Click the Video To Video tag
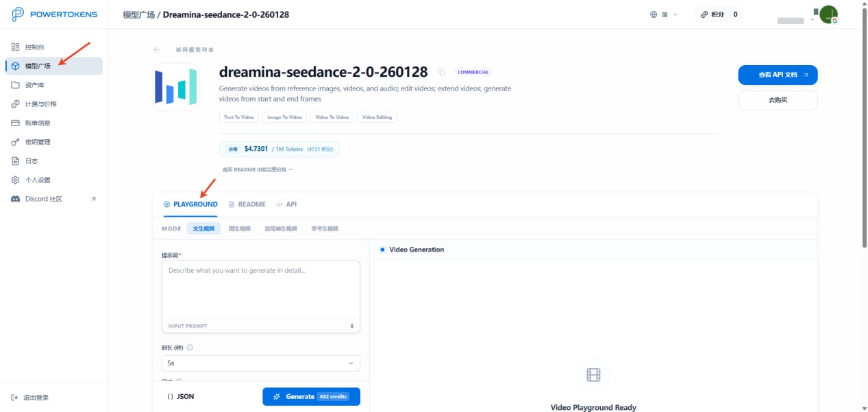The height and width of the screenshot is (412, 868). point(332,117)
